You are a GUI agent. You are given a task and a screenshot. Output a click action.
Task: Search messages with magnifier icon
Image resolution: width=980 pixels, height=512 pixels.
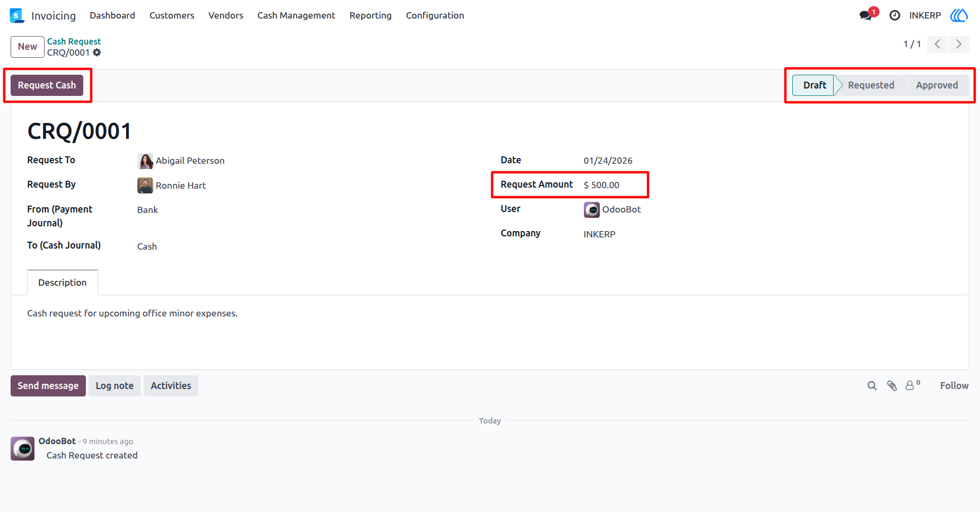pos(872,386)
